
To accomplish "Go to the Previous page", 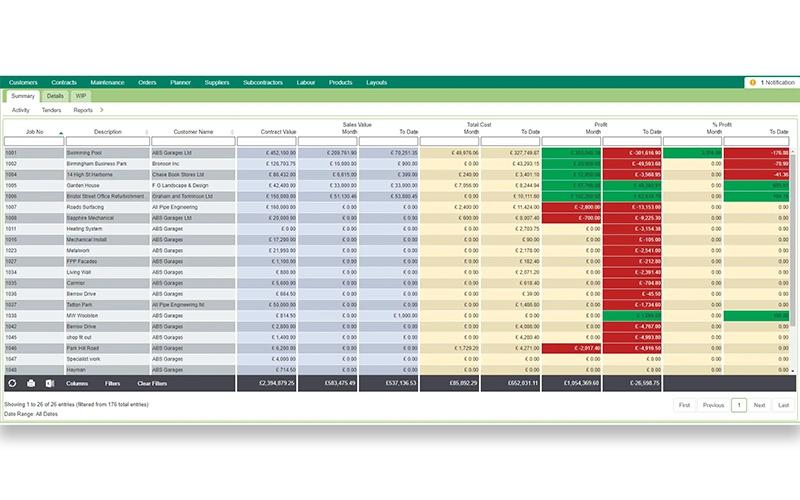I will [713, 405].
